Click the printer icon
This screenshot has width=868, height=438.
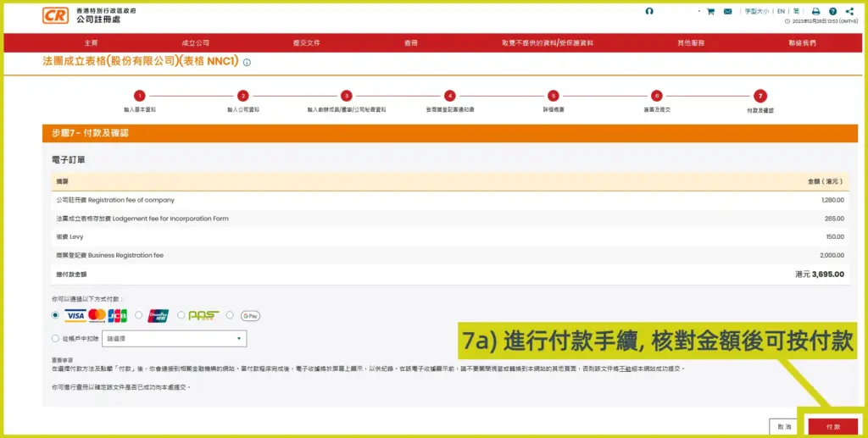(x=815, y=12)
